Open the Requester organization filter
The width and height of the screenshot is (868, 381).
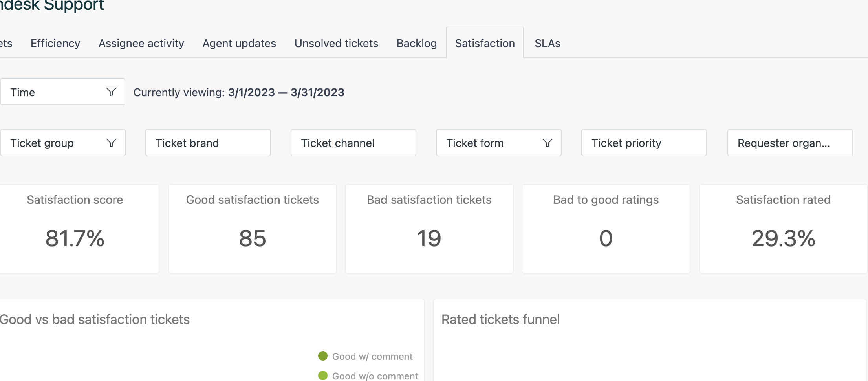coord(790,143)
